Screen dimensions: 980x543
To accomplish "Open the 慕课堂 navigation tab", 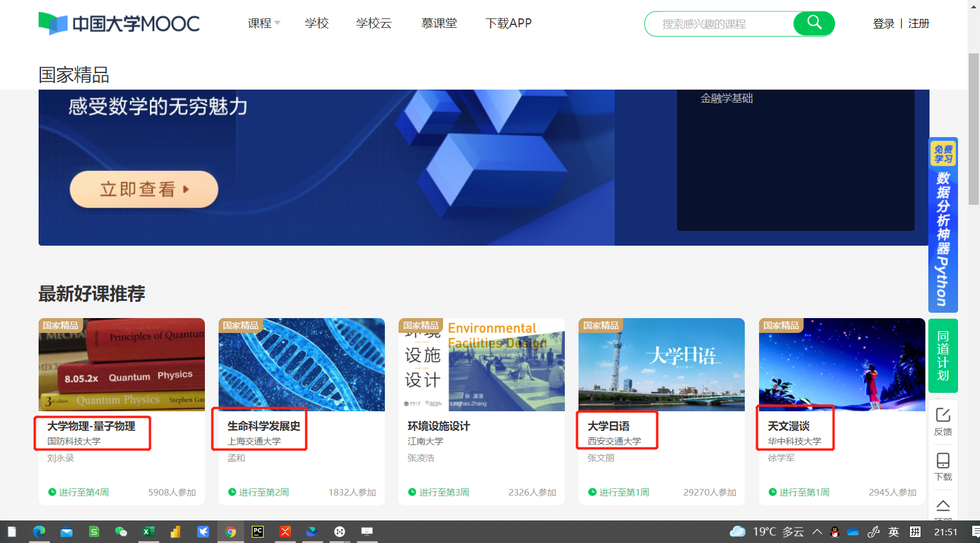I will (x=439, y=23).
